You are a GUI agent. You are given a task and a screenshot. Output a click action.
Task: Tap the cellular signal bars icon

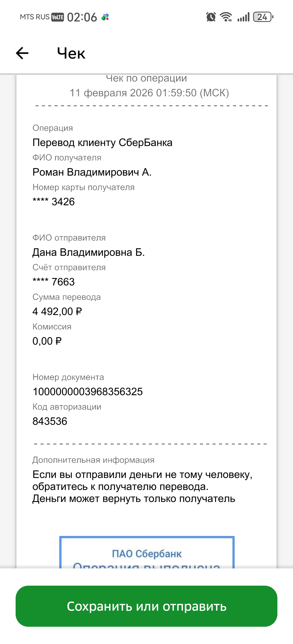[244, 17]
